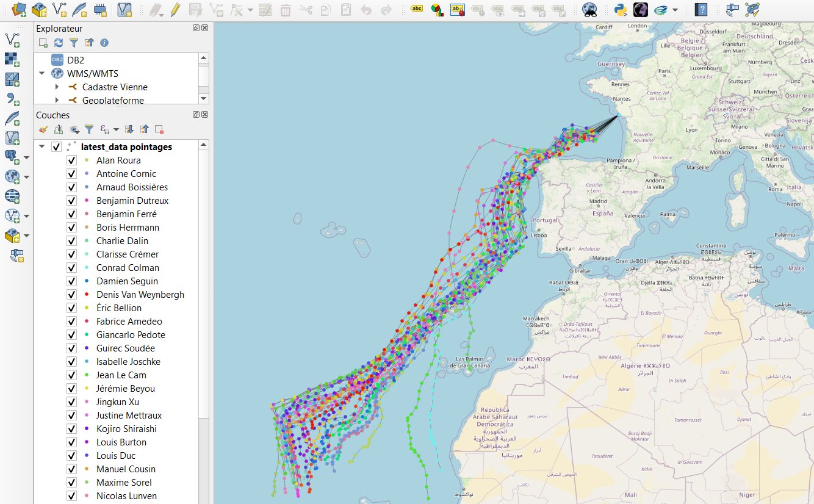The image size is (814, 504).
Task: Select the Fabrice Amedeo legend entry
Action: tap(129, 322)
